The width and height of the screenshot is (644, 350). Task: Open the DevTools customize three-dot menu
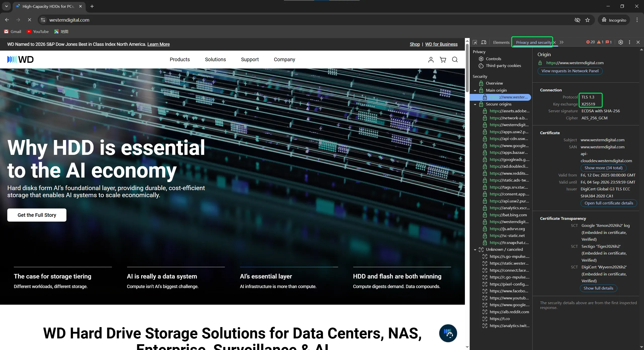[x=630, y=42]
